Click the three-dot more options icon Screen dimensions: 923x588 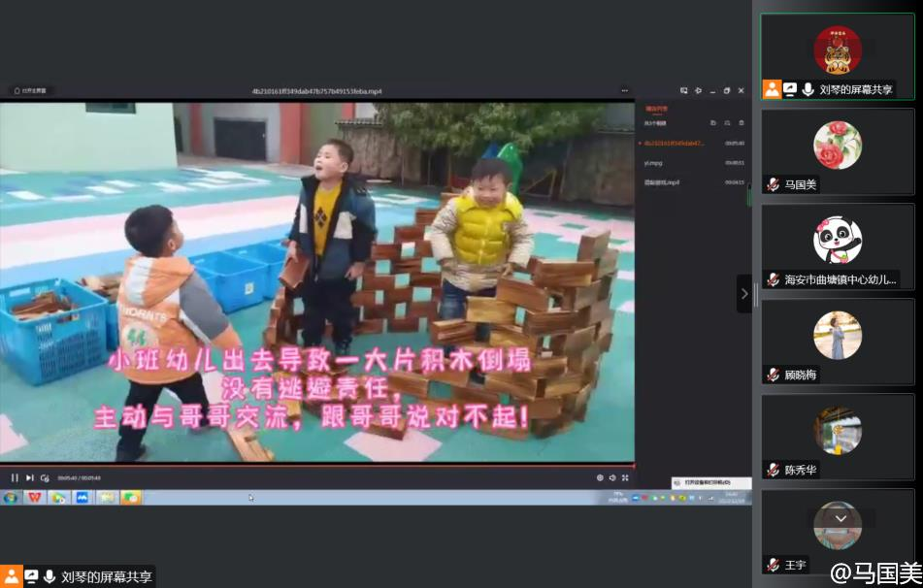click(625, 90)
